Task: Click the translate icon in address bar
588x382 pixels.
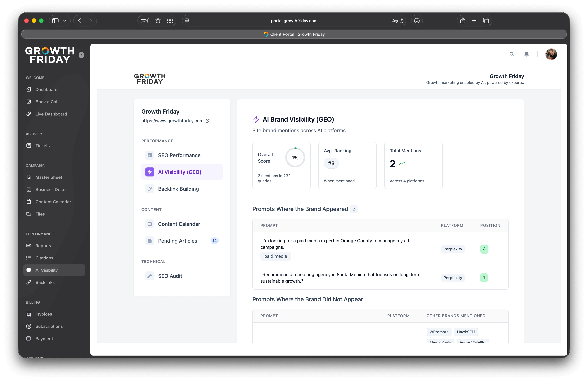Action: (x=394, y=21)
